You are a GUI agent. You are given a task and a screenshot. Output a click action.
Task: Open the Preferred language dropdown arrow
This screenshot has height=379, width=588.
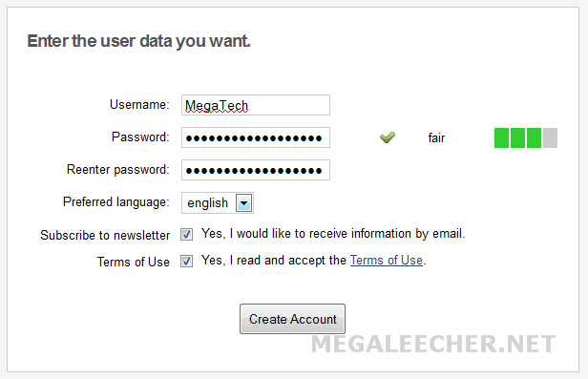tap(243, 202)
